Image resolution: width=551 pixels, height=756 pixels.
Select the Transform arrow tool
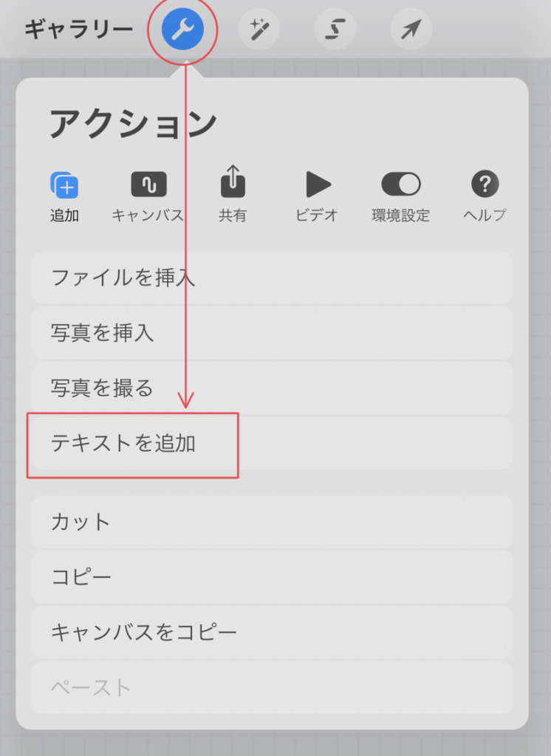(411, 29)
